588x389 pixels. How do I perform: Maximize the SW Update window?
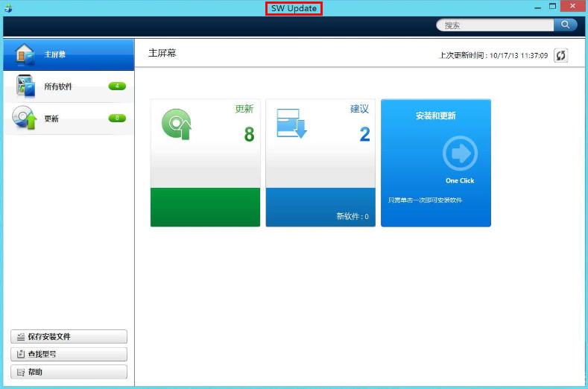[552, 7]
